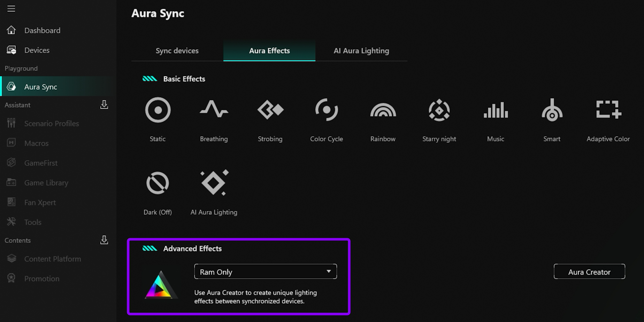
Task: Click the Macros icon
Action: pos(11,143)
